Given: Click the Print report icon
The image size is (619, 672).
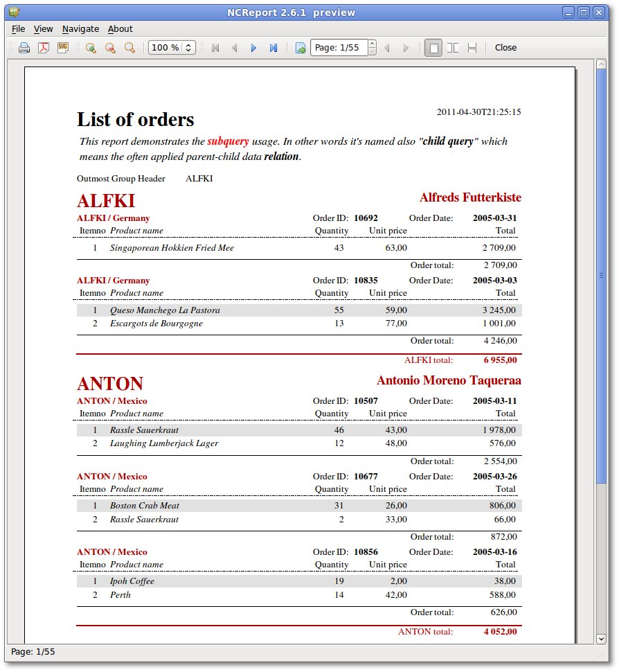Looking at the screenshot, I should pos(24,48).
